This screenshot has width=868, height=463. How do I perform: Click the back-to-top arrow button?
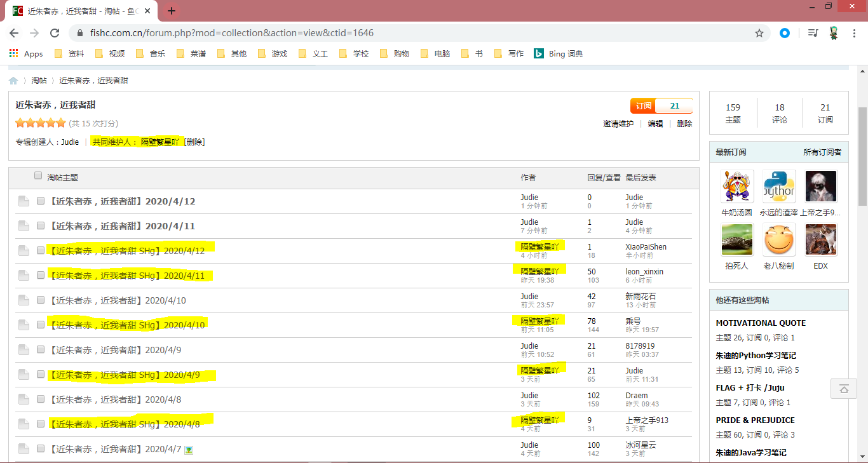(x=844, y=389)
